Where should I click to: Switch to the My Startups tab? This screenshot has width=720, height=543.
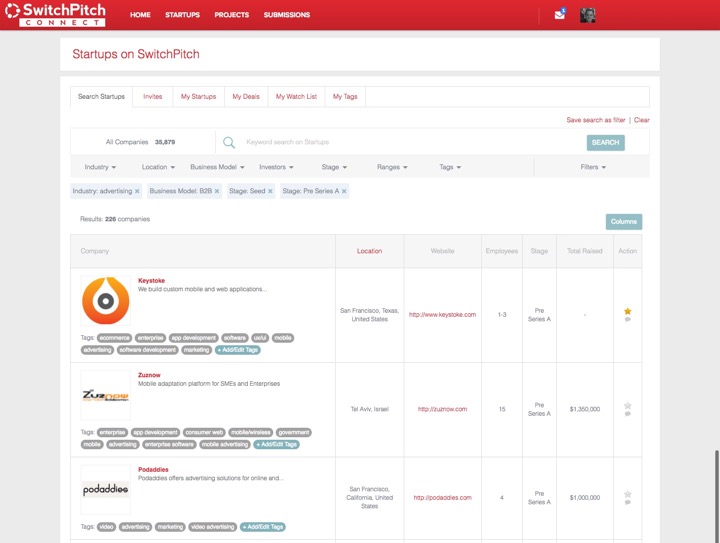point(198,96)
